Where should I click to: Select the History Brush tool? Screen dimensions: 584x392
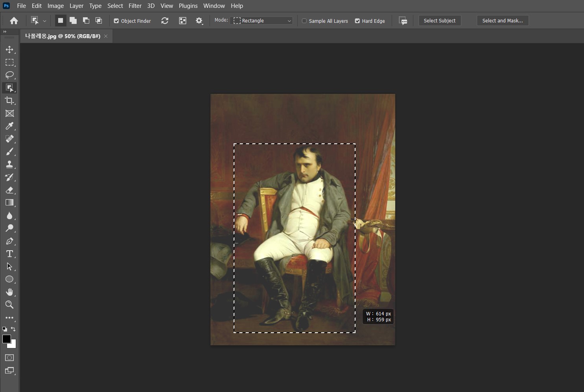tap(9, 177)
